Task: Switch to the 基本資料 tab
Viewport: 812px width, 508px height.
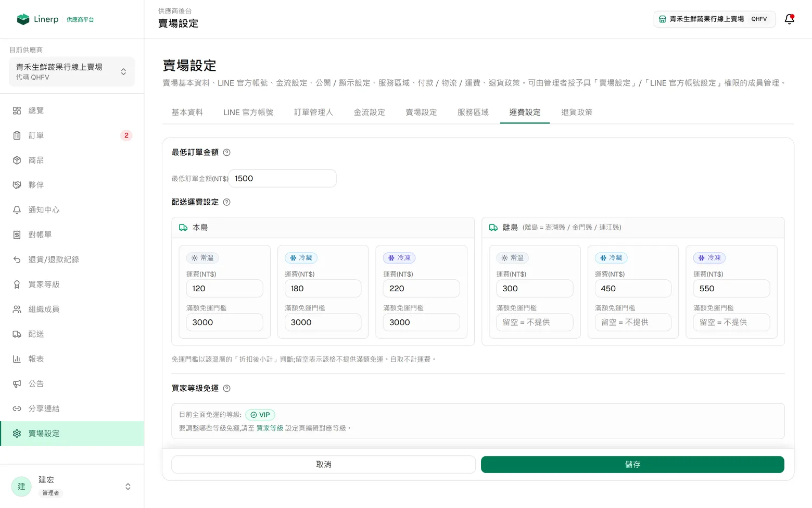Action: click(x=187, y=113)
